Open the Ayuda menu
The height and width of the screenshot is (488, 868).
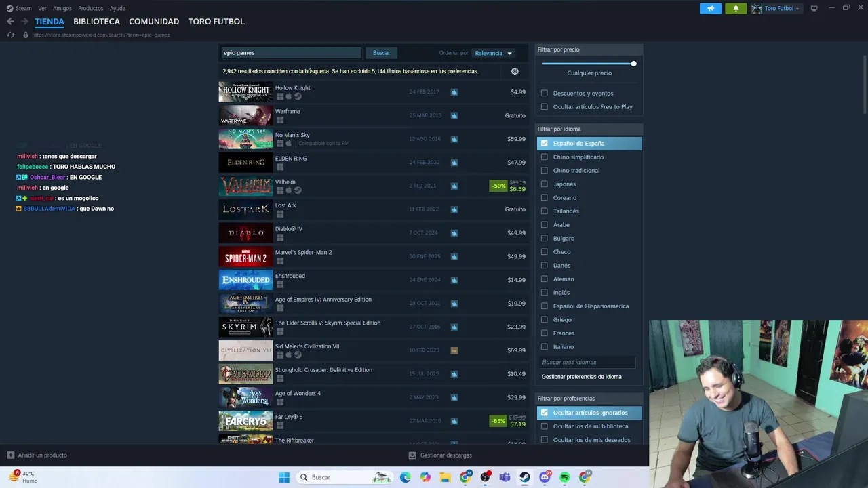pyautogui.click(x=117, y=8)
